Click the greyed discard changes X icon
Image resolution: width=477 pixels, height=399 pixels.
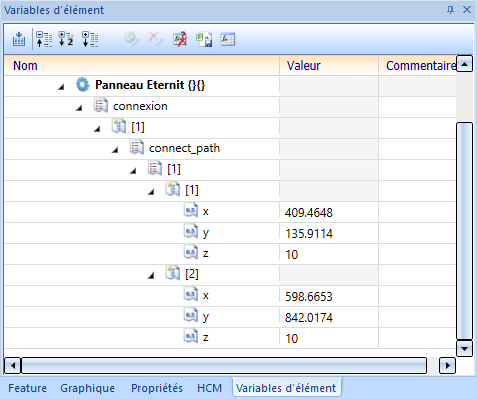coord(155,39)
